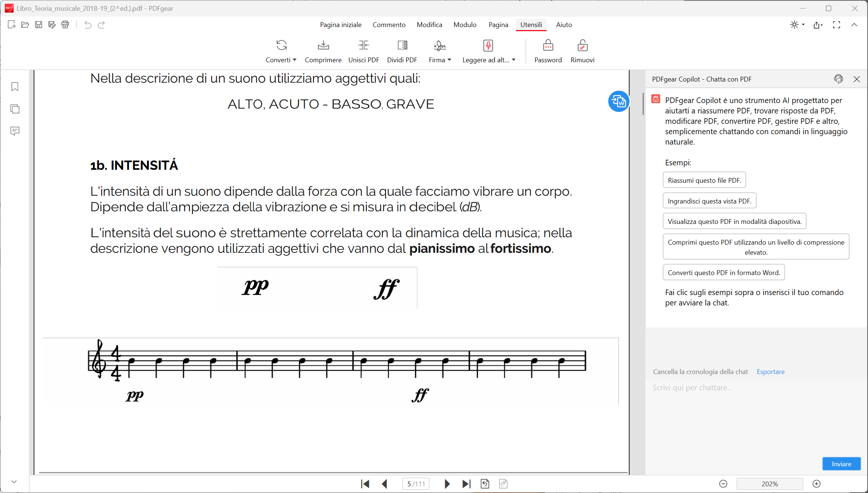The width and height of the screenshot is (868, 493).
Task: Click 'Comprimi questo PDF' compression example
Action: click(x=756, y=247)
